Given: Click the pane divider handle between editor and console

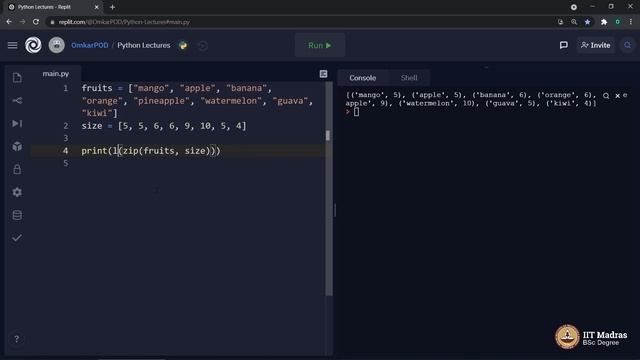Looking at the screenshot, I should pos(335,210).
